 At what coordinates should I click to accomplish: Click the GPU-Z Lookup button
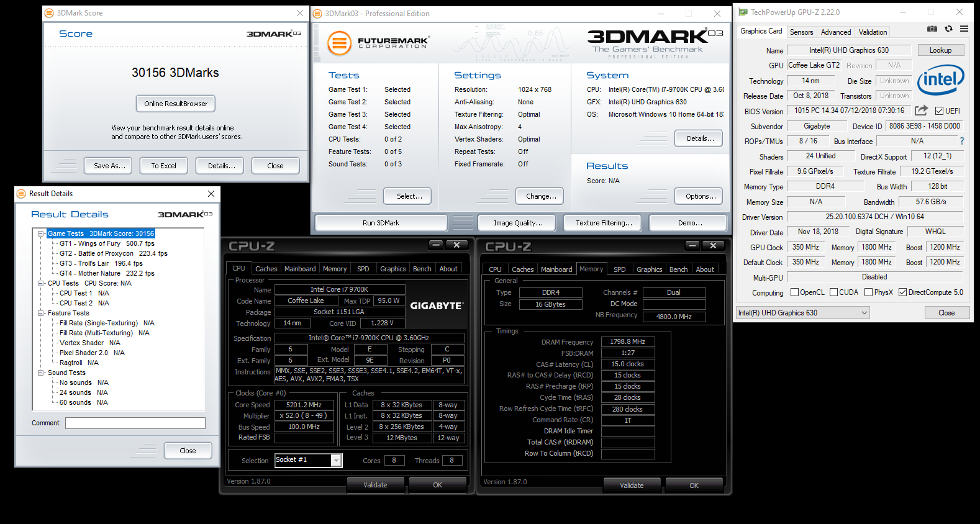point(940,50)
